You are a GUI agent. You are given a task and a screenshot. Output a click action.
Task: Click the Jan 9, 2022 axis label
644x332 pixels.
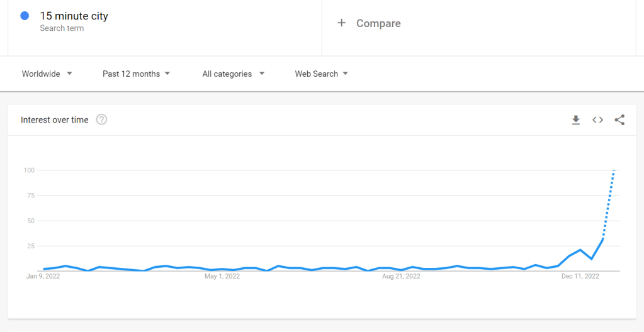(x=43, y=276)
